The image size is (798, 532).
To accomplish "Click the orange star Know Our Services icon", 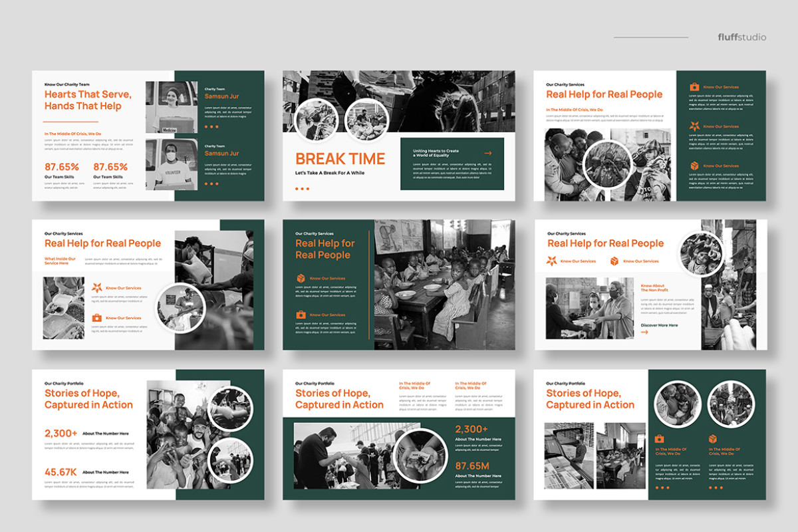I will coord(97,288).
